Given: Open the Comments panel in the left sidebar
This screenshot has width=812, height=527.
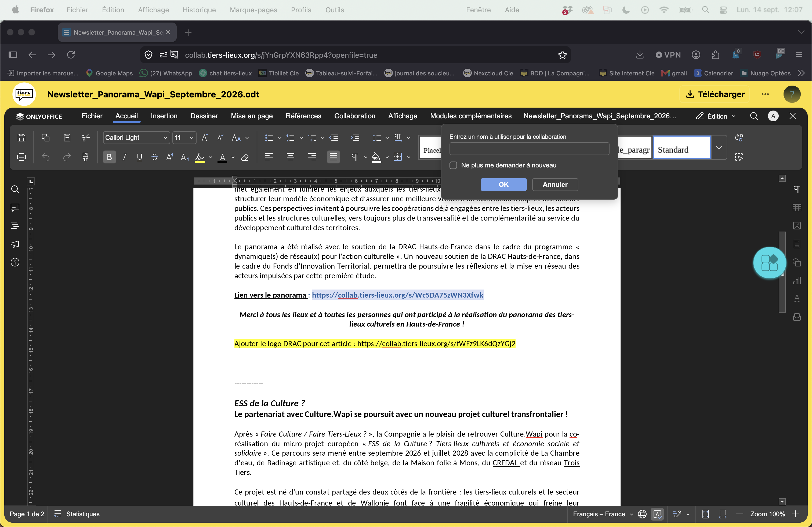Looking at the screenshot, I should (15, 207).
